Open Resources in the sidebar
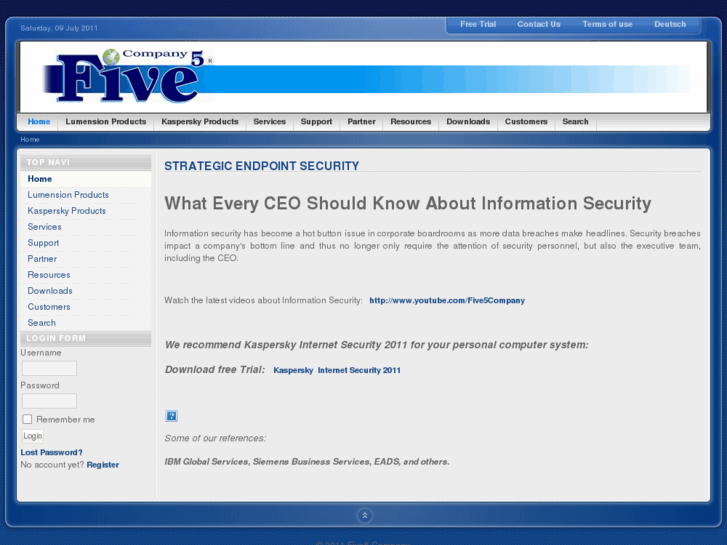This screenshot has height=545, width=727. pyautogui.click(x=86, y=275)
